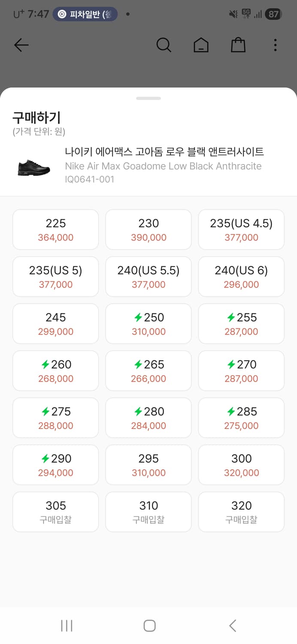Open the search icon
297x644 pixels.
pyautogui.click(x=164, y=45)
